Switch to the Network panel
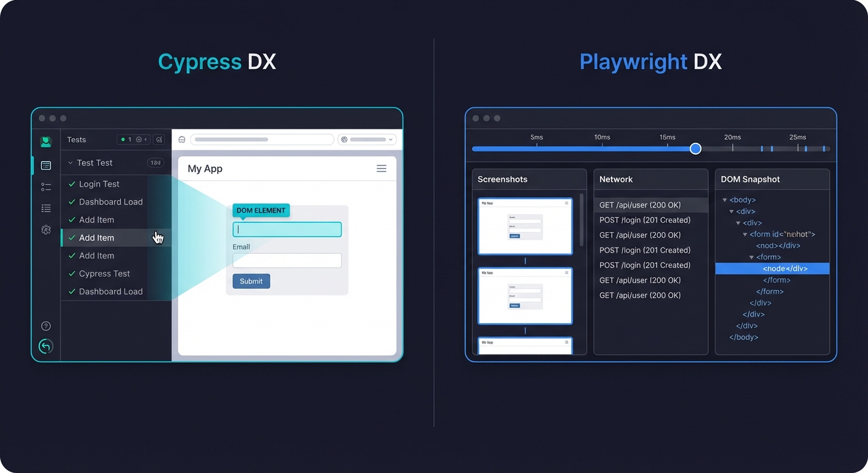Viewport: 868px width, 473px height. (616, 179)
